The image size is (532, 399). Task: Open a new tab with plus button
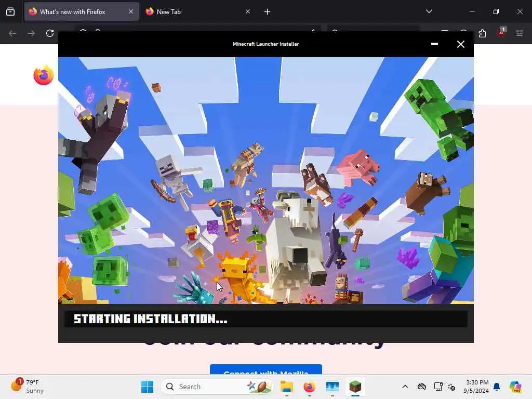[x=268, y=12]
